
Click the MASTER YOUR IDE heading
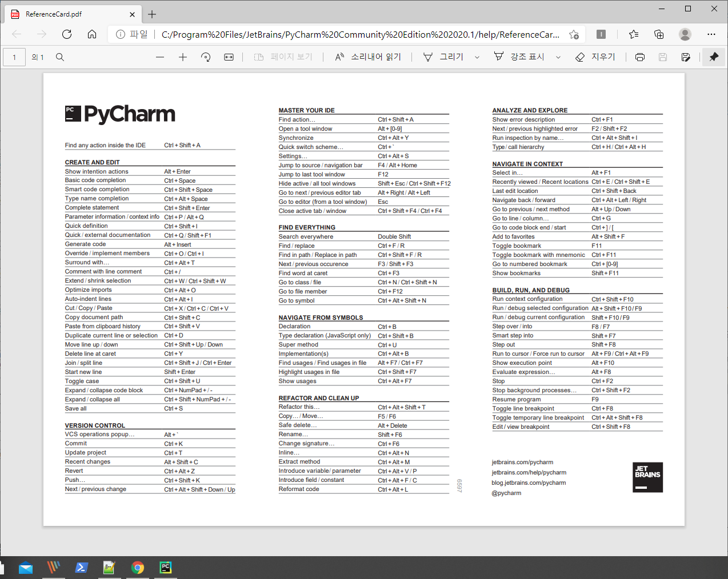click(307, 110)
